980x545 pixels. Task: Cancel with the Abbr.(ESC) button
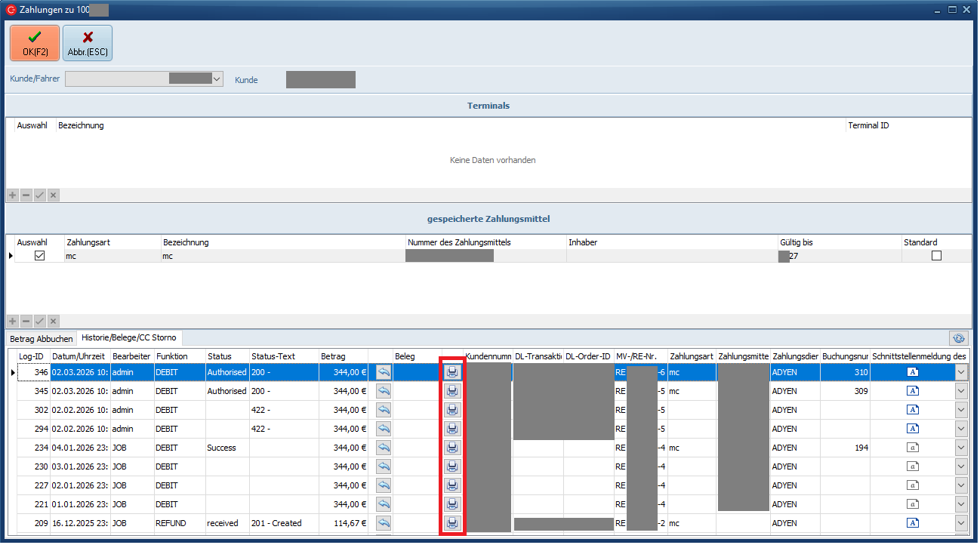88,43
